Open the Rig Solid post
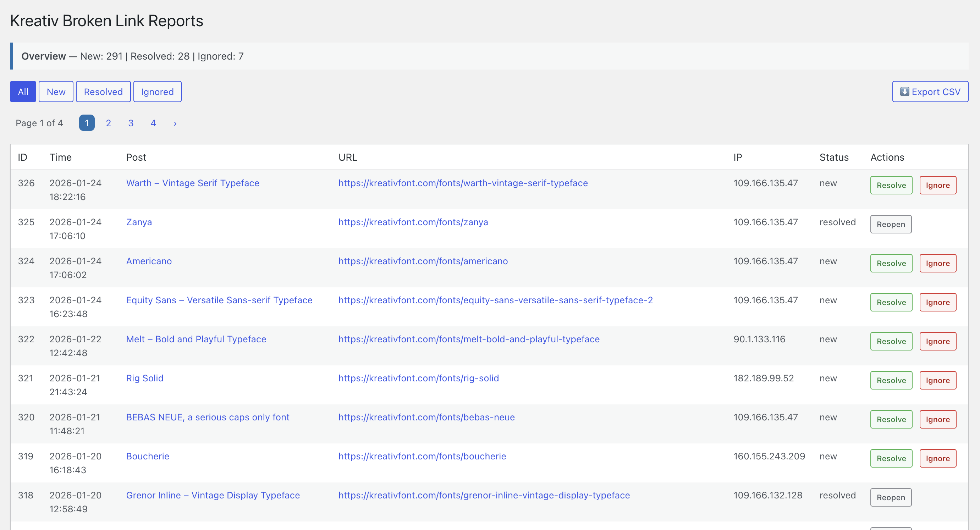The height and width of the screenshot is (530, 980). 144,378
